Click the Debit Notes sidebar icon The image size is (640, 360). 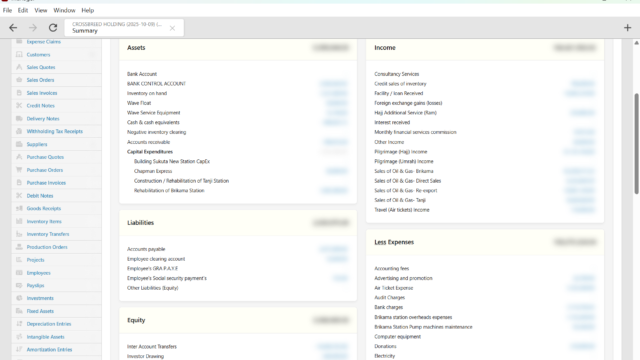click(19, 196)
